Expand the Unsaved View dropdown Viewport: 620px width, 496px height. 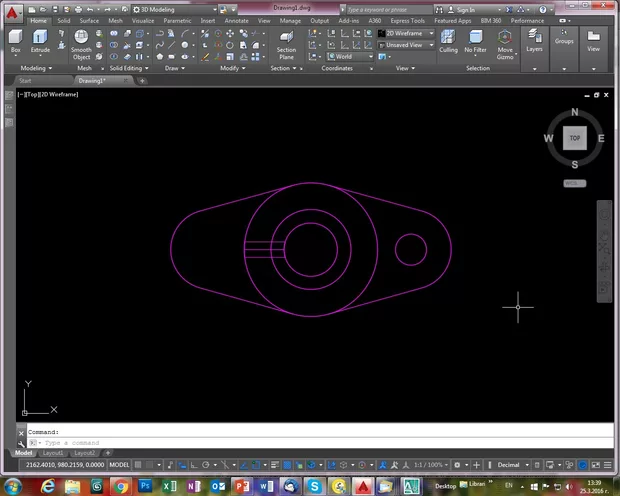[409, 45]
